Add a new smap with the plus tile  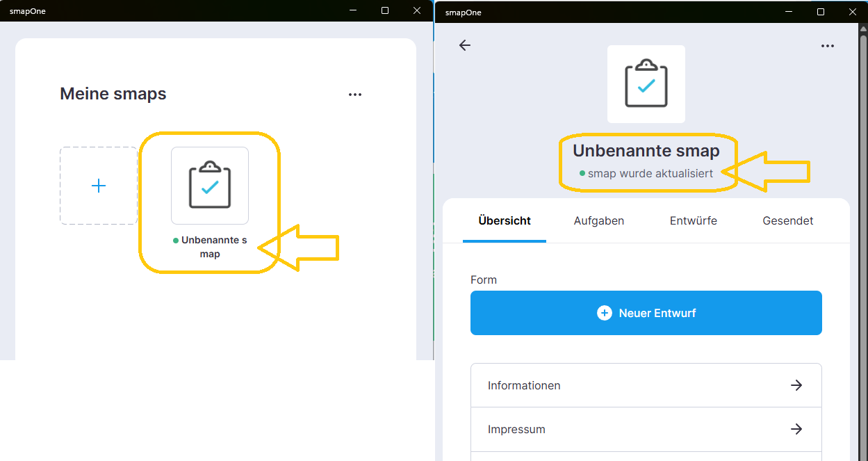click(x=99, y=186)
